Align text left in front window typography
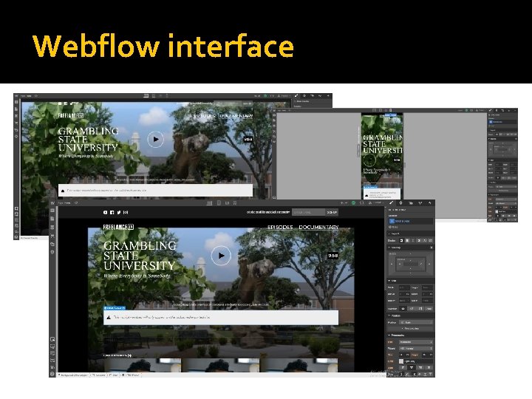The image size is (532, 399). [403, 368]
